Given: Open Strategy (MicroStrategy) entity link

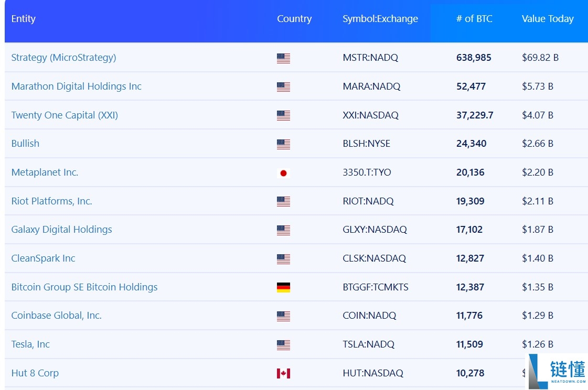Looking at the screenshot, I should (64, 58).
